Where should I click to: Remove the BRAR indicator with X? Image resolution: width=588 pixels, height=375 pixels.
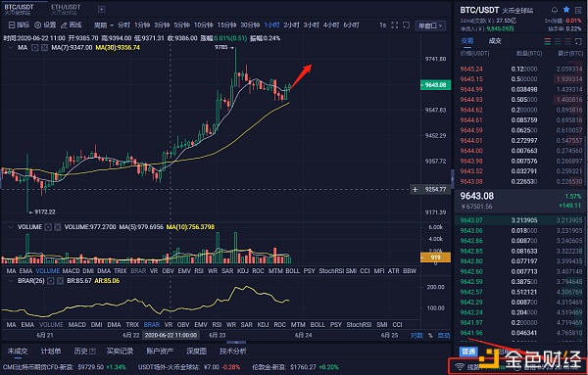click(60, 281)
